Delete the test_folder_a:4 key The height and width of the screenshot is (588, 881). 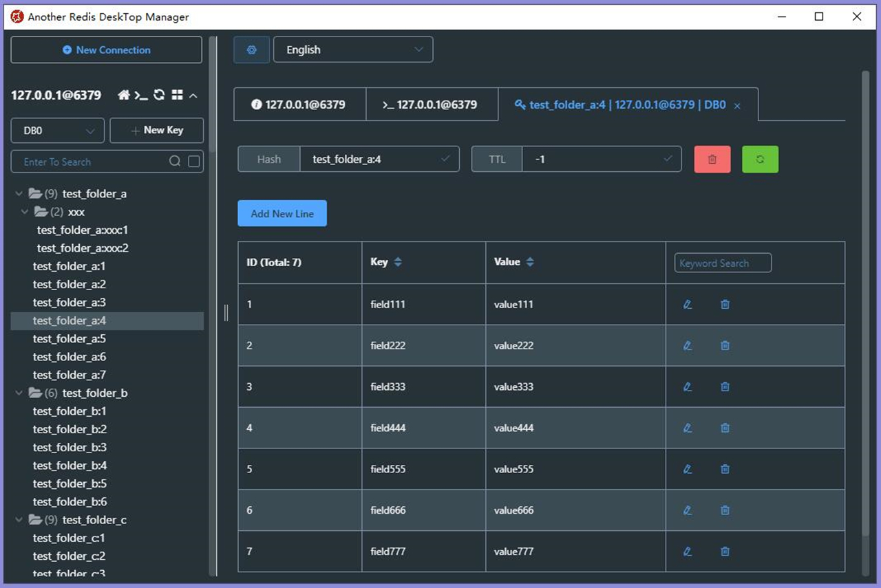coord(712,159)
